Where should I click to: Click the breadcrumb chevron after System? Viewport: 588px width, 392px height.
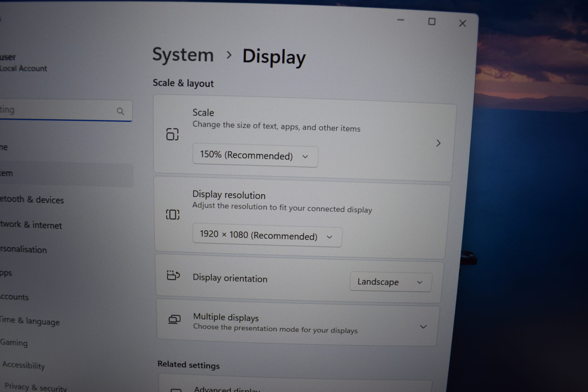[x=229, y=55]
